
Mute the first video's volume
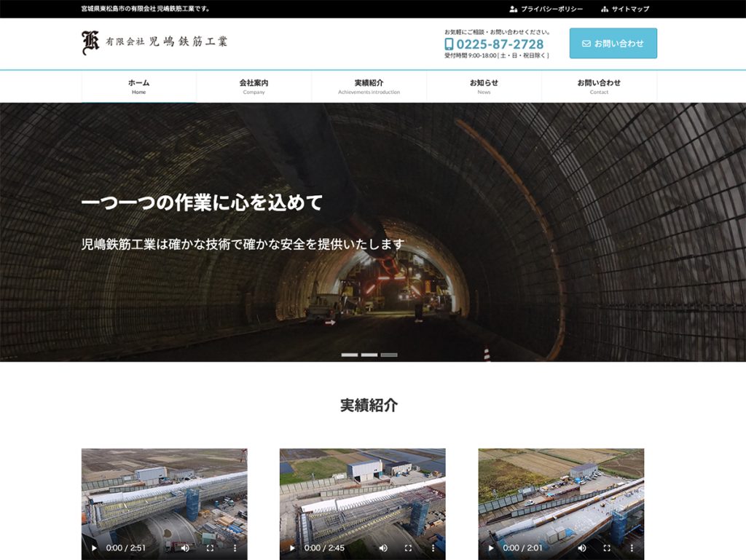click(185, 548)
